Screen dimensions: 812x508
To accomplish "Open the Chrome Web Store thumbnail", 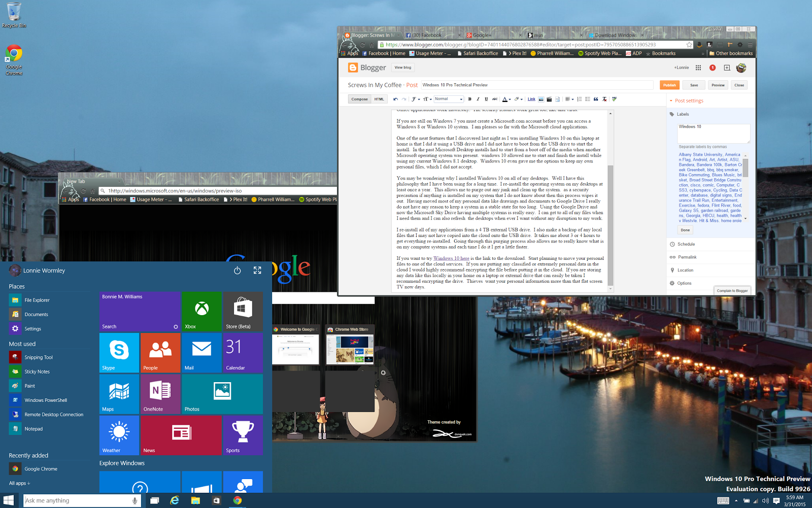I will click(350, 345).
